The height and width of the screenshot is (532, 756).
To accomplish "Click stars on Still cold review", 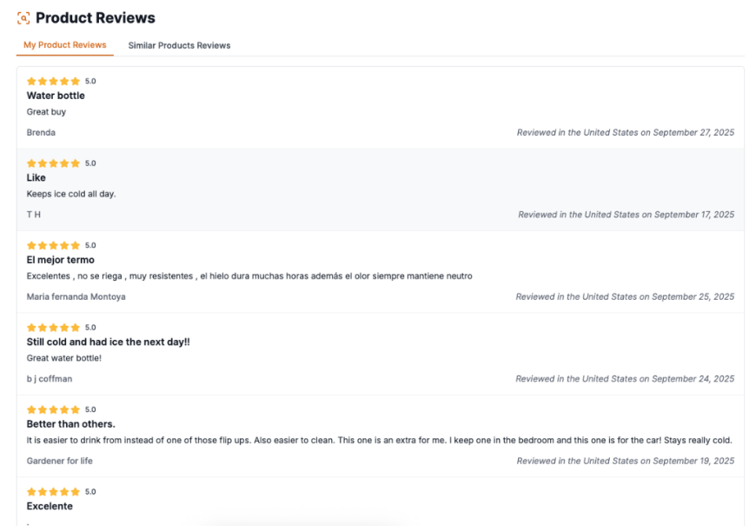I will (x=53, y=328).
